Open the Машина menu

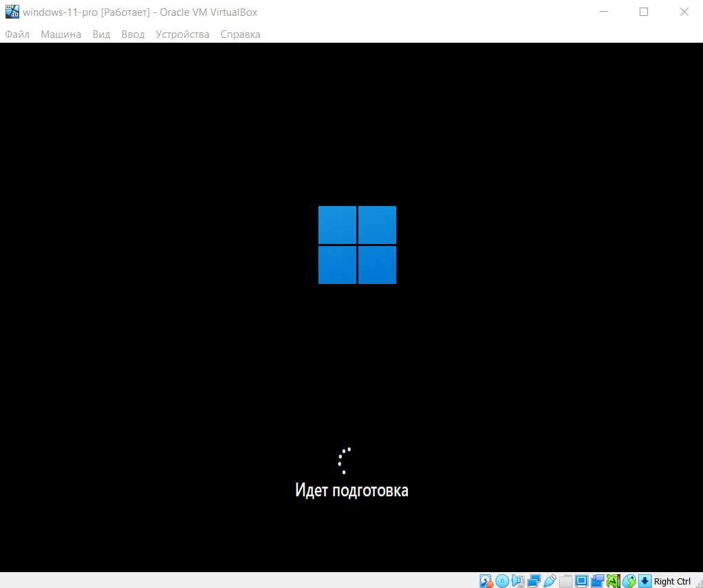click(61, 34)
